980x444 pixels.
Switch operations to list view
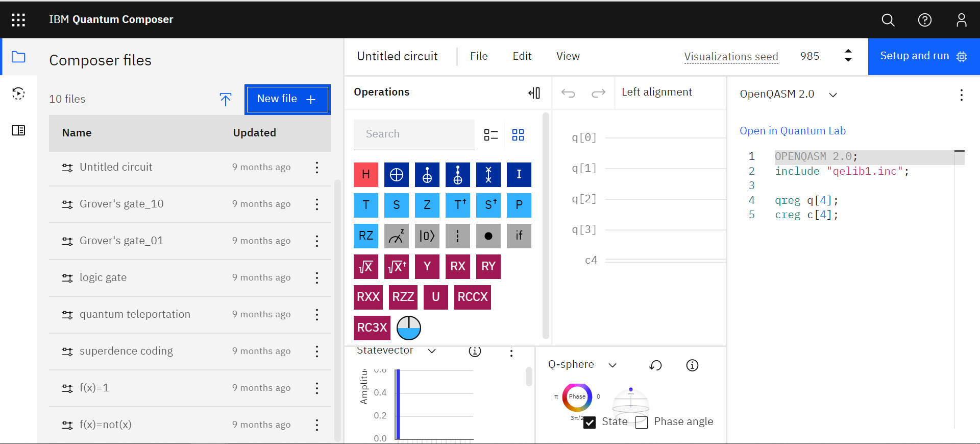tap(491, 135)
